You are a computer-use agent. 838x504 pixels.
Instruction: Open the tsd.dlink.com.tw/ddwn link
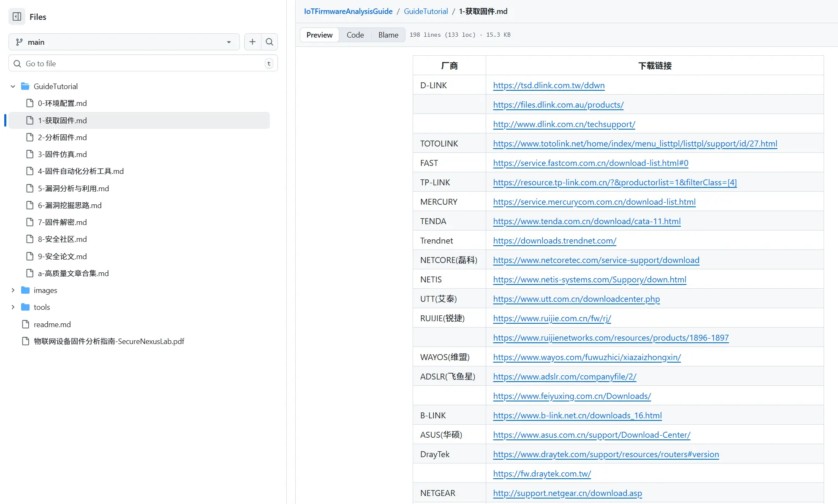pyautogui.click(x=549, y=85)
